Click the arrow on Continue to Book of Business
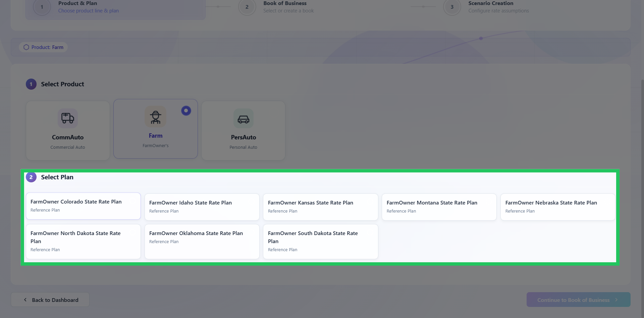The width and height of the screenshot is (644, 318). coord(616,300)
